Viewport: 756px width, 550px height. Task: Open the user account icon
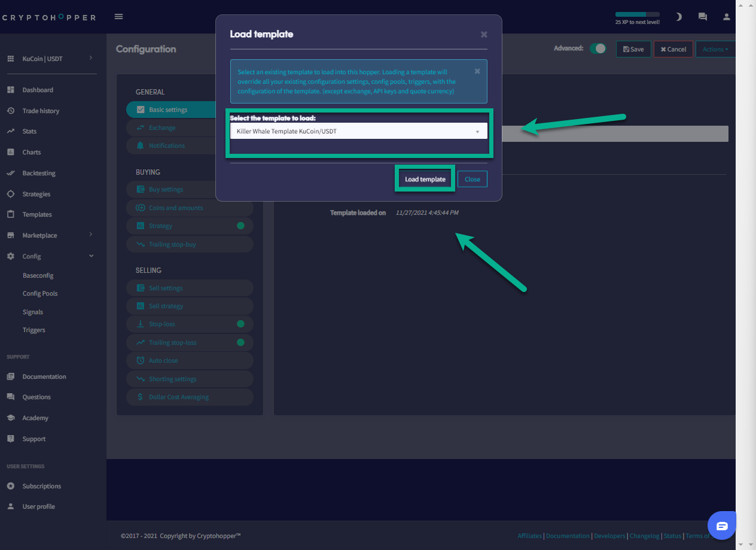click(x=727, y=17)
